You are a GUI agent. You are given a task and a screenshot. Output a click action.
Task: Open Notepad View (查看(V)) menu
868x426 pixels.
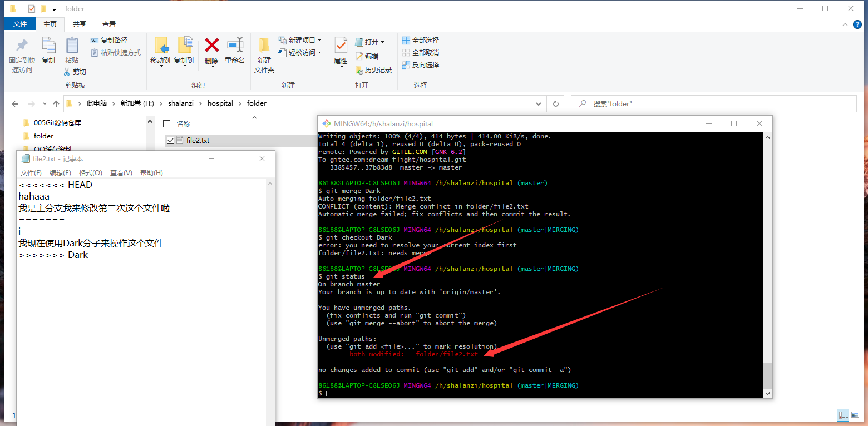[x=121, y=173]
